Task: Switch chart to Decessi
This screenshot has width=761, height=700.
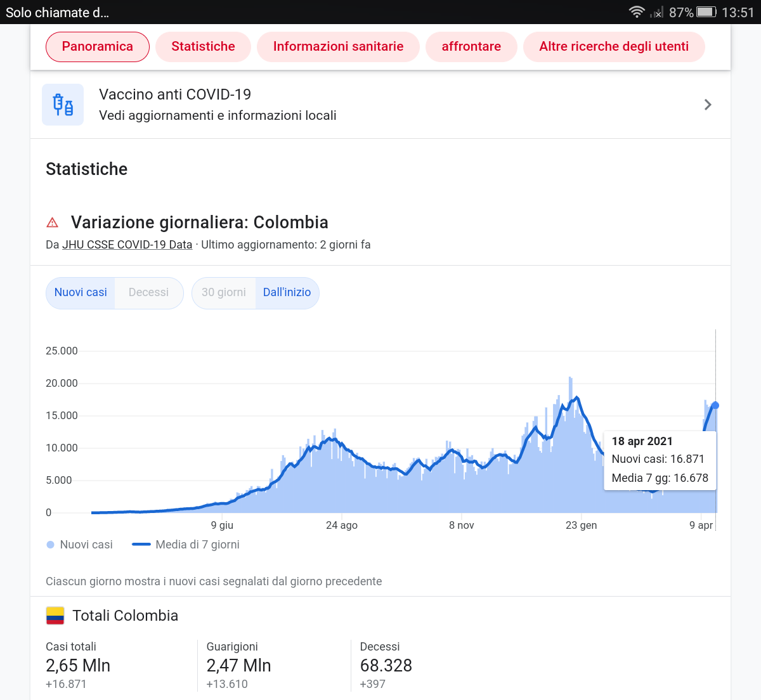Action: pos(148,293)
